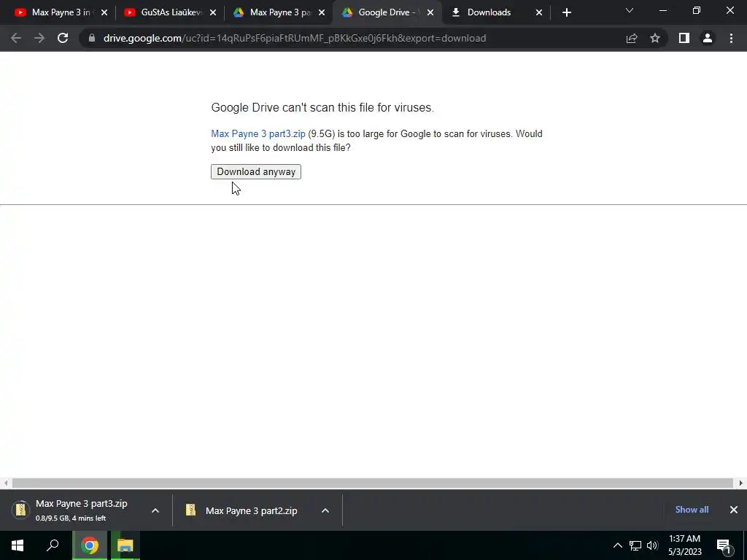Close the Max Payne 3 pa Drive tab
This screenshot has width=747, height=560.
[322, 12]
